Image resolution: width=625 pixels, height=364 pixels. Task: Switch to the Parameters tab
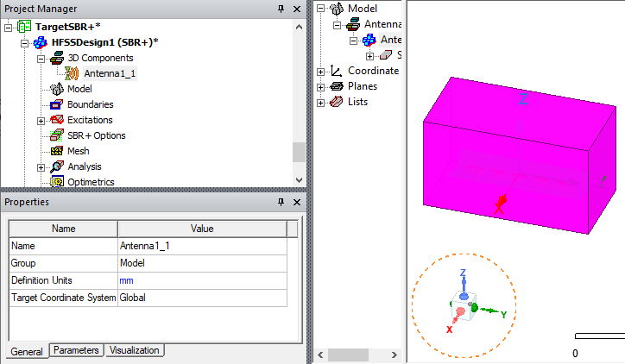77,350
